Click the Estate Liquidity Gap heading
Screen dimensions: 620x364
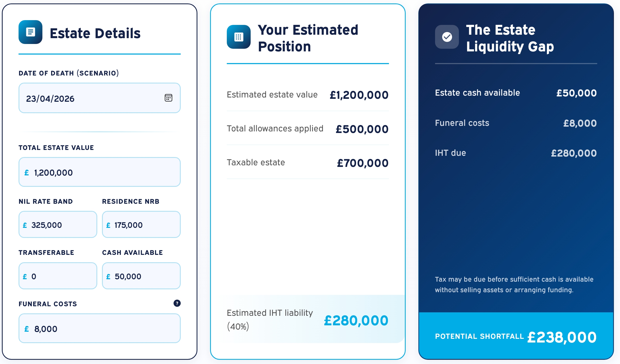click(510, 38)
